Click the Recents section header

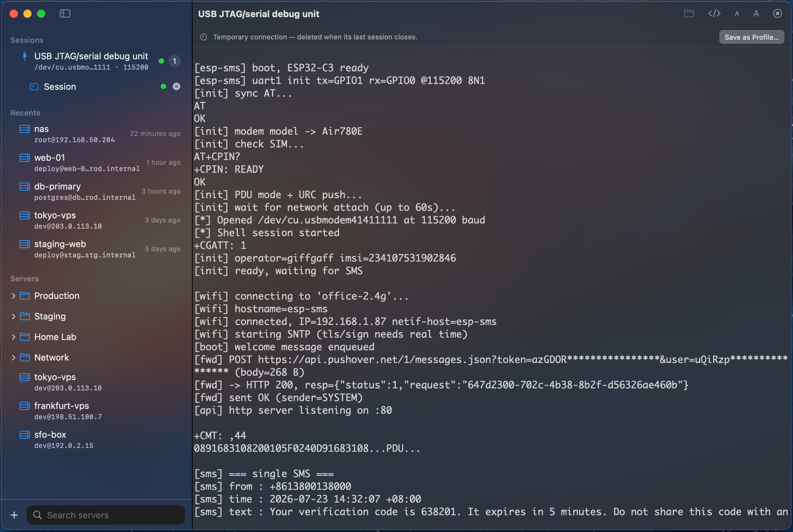pyautogui.click(x=25, y=113)
